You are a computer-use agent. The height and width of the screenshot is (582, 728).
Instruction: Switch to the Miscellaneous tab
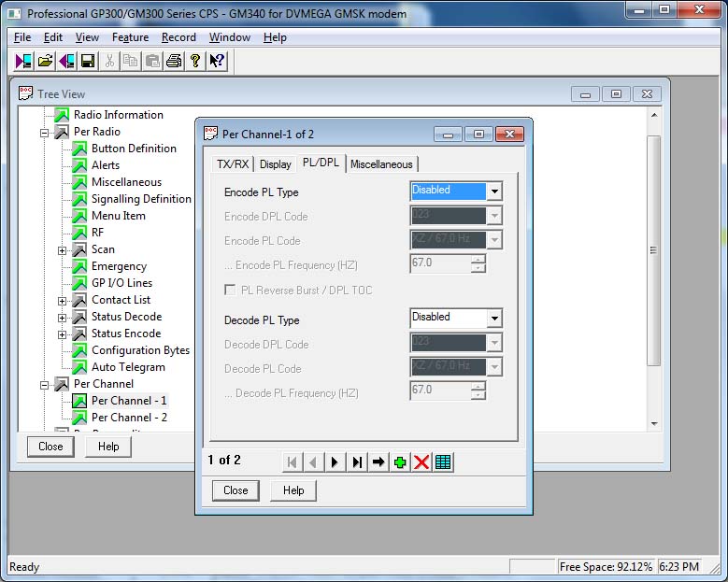pyautogui.click(x=381, y=164)
